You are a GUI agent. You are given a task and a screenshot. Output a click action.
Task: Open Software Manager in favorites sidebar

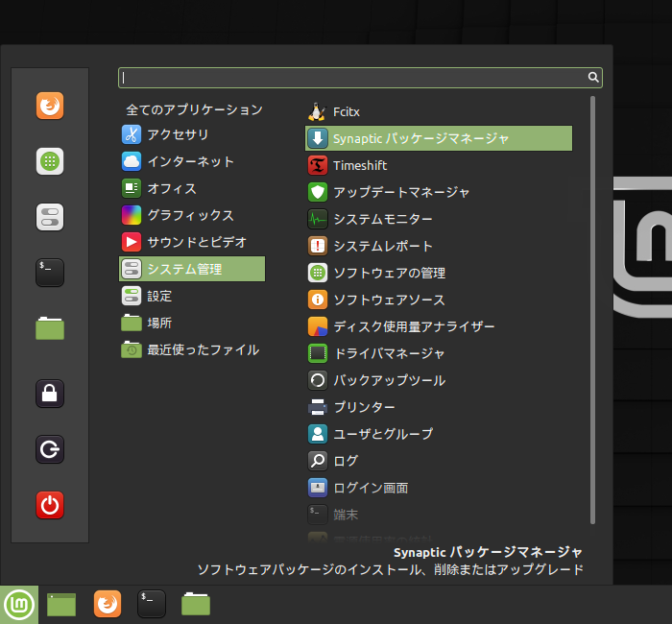(x=50, y=161)
